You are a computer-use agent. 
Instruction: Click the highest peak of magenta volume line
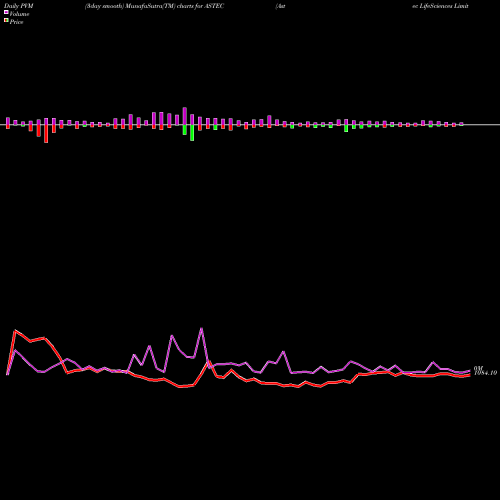click(x=201, y=329)
